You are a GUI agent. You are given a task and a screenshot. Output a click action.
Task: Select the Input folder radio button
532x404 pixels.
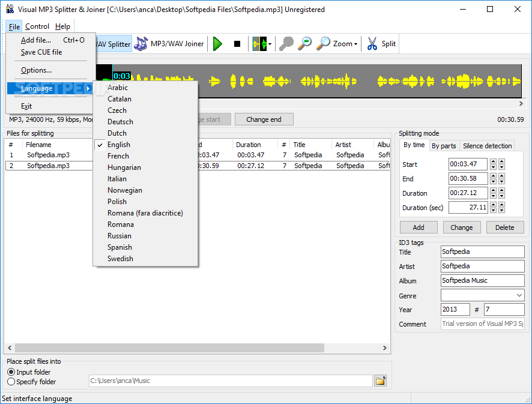[x=11, y=372]
